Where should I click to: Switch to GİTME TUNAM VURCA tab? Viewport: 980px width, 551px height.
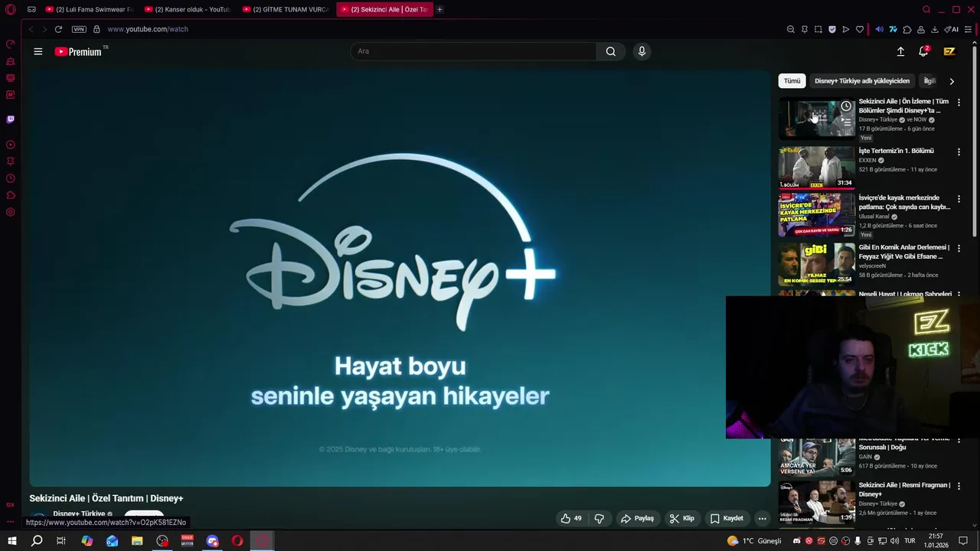click(286, 9)
